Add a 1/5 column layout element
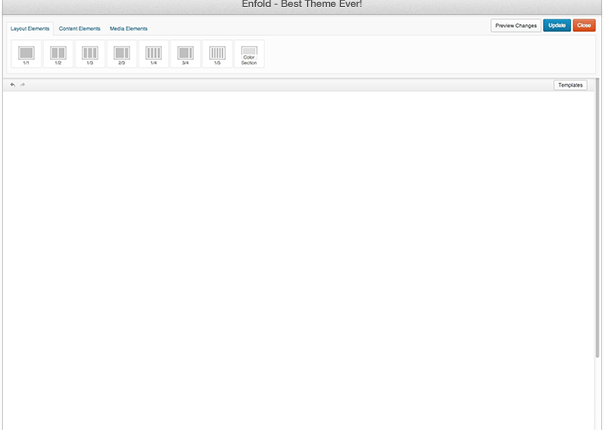 pyautogui.click(x=217, y=54)
